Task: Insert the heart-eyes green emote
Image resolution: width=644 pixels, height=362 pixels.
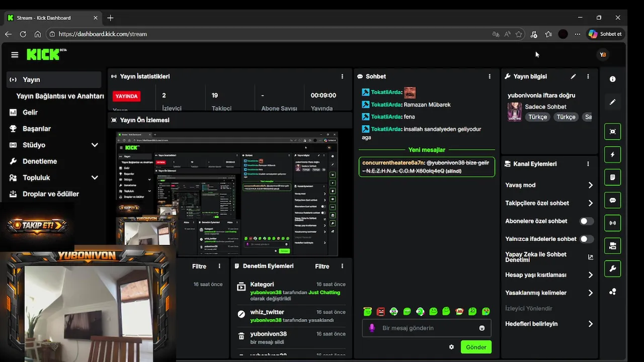Action: (x=486, y=312)
